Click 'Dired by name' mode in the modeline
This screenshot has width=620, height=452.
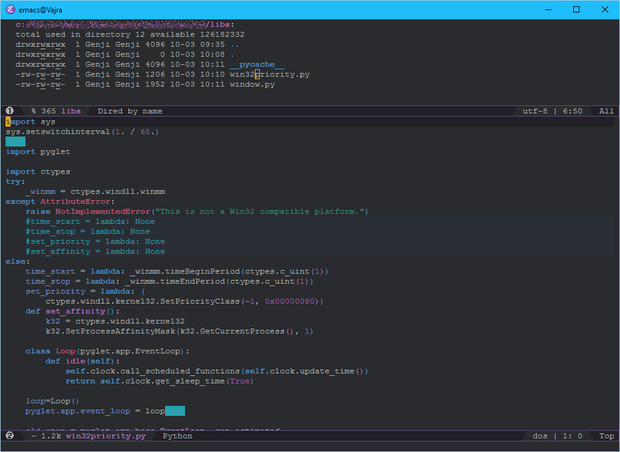tap(130, 111)
